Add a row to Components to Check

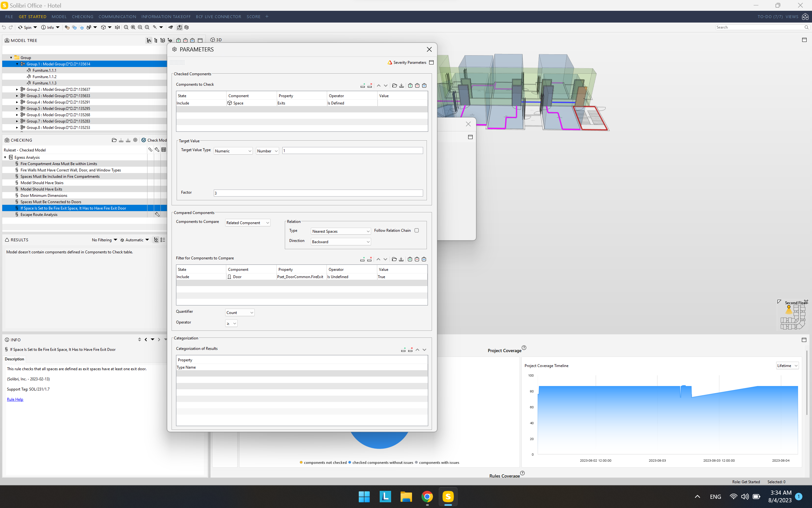click(x=363, y=86)
